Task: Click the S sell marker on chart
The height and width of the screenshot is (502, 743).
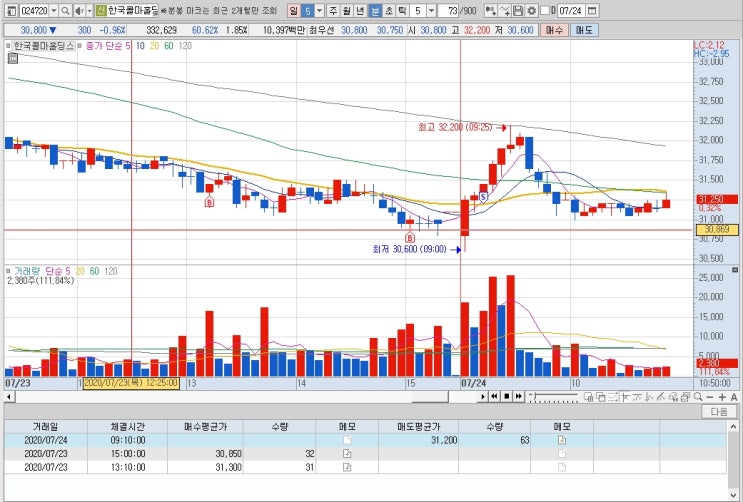Action: click(x=483, y=197)
